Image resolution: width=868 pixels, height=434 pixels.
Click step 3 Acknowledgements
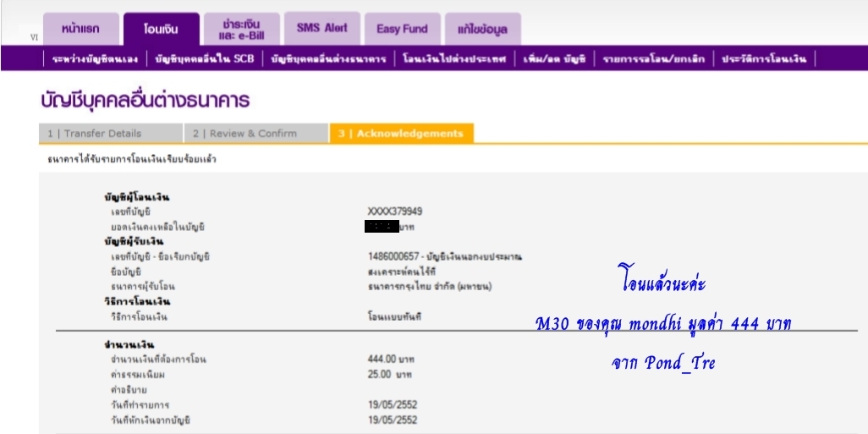(x=401, y=134)
